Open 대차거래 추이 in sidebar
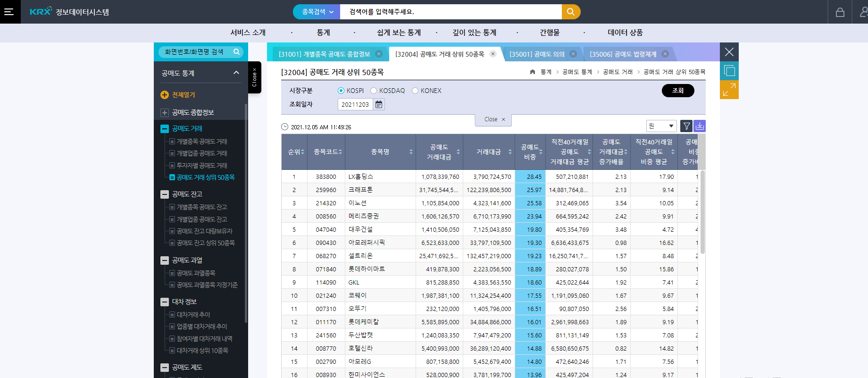The width and height of the screenshot is (868, 378). tap(193, 315)
